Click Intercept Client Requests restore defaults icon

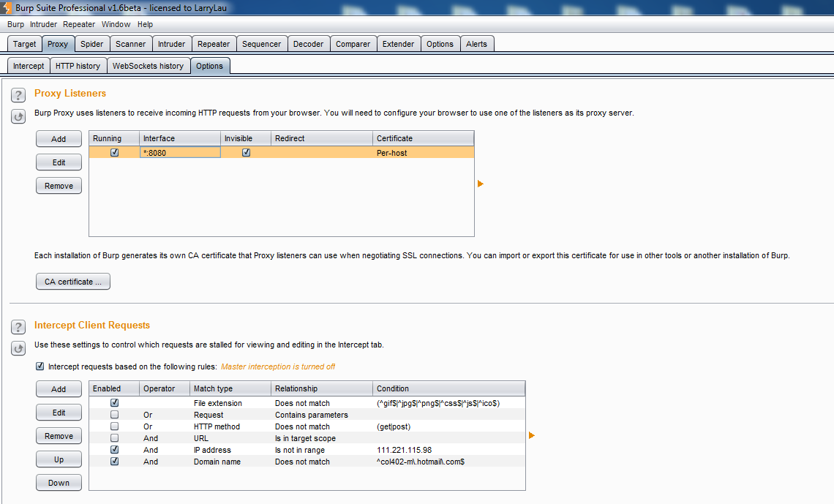18,348
